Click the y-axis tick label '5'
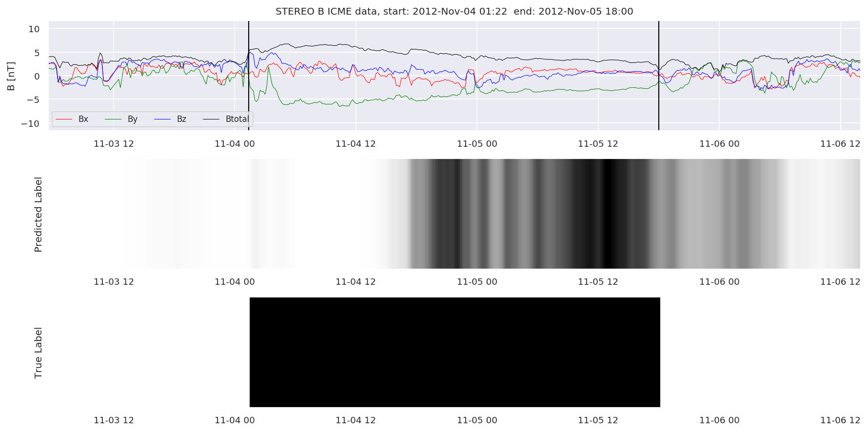This screenshot has width=868, height=432. 37,53
